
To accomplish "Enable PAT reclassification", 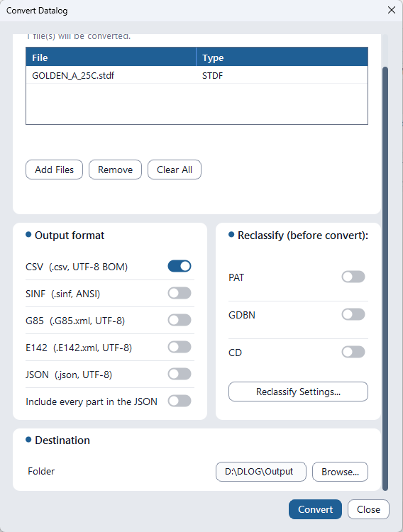I will pos(353,277).
